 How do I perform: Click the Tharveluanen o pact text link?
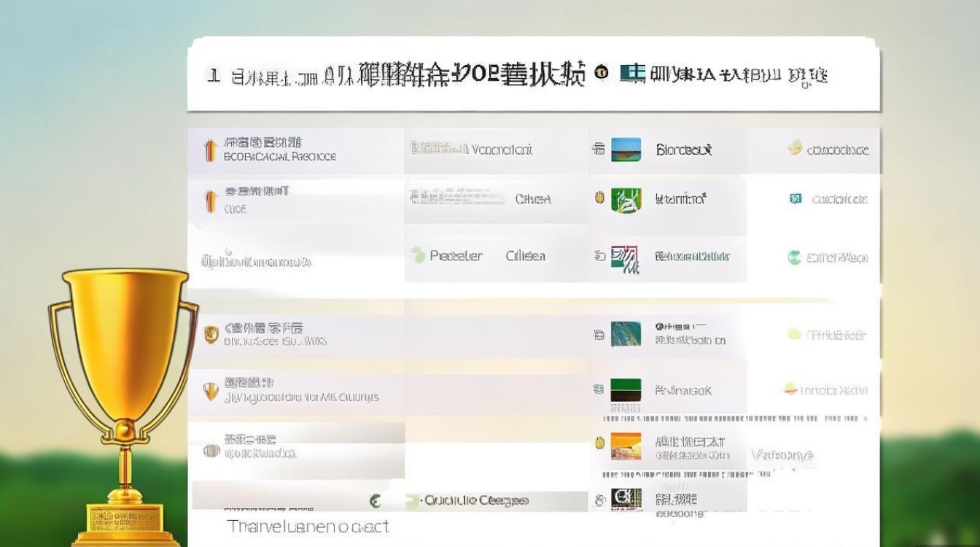click(x=307, y=527)
